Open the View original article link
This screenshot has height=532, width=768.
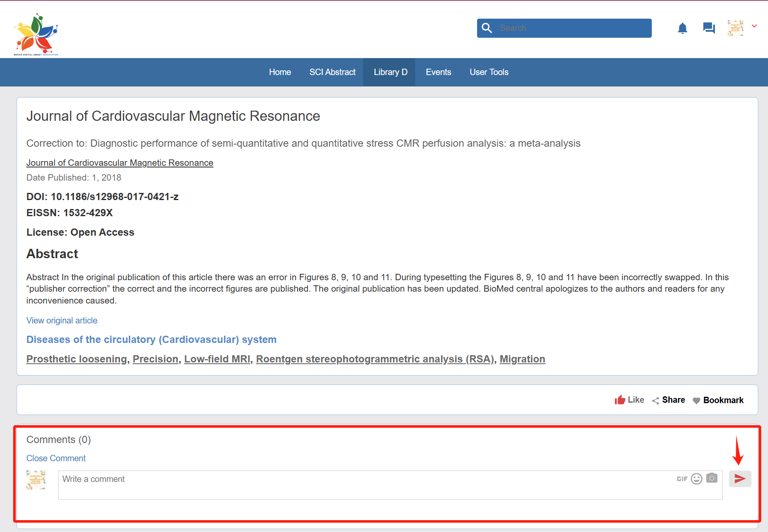point(62,320)
